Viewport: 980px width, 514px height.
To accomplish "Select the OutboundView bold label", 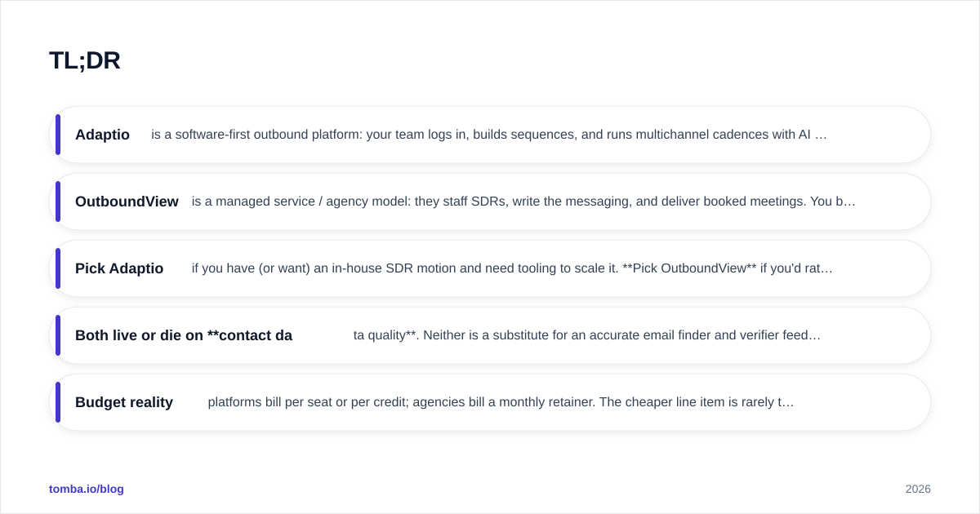I will coord(127,202).
